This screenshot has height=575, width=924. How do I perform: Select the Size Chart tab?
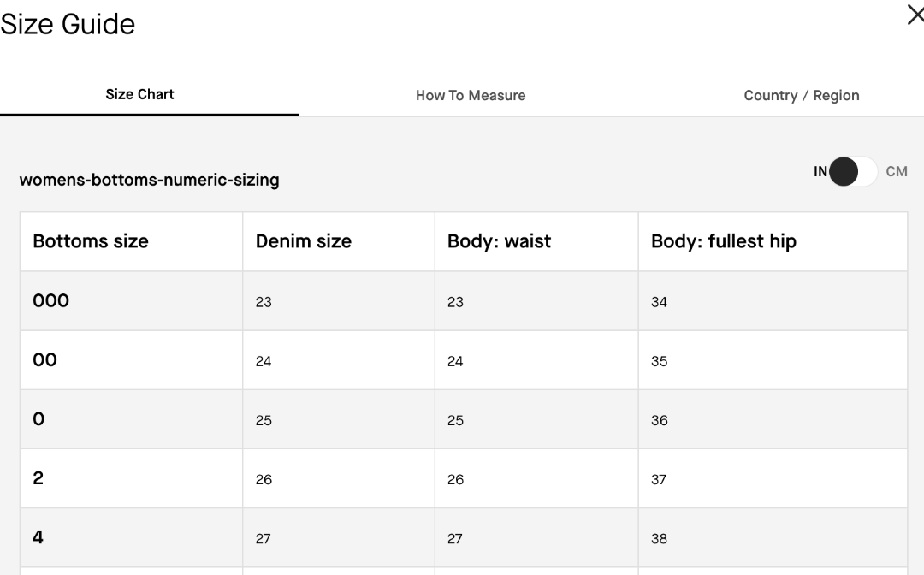pos(139,94)
